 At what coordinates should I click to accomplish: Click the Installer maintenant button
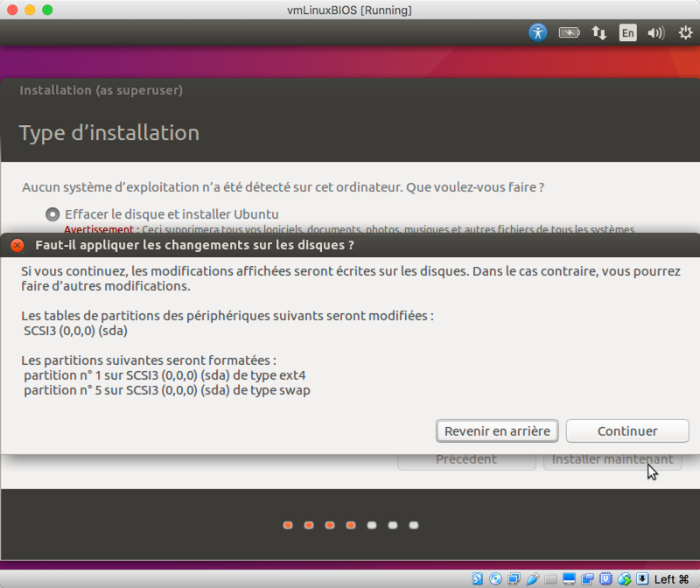[612, 460]
